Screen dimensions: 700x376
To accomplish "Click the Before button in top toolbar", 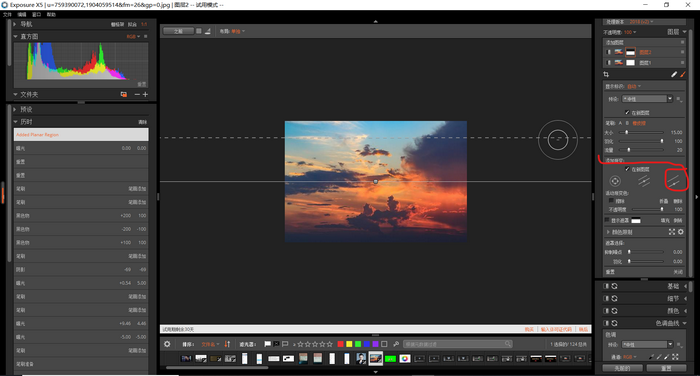I will click(179, 31).
